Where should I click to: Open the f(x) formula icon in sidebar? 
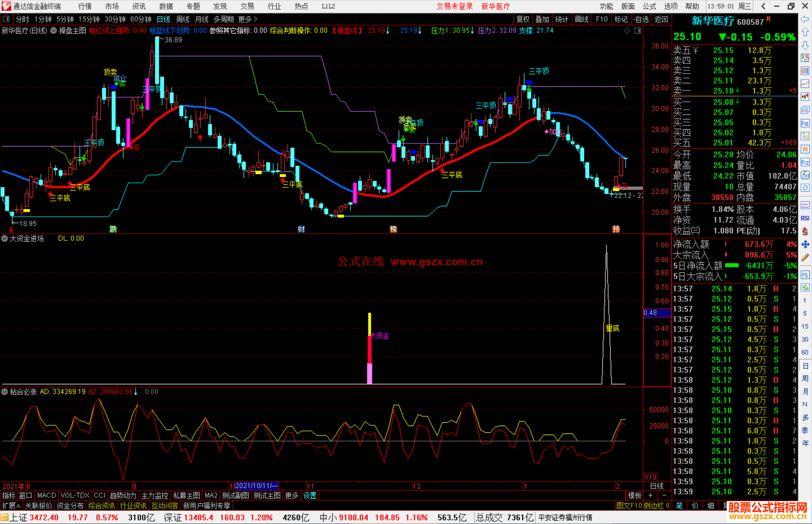[x=805, y=175]
